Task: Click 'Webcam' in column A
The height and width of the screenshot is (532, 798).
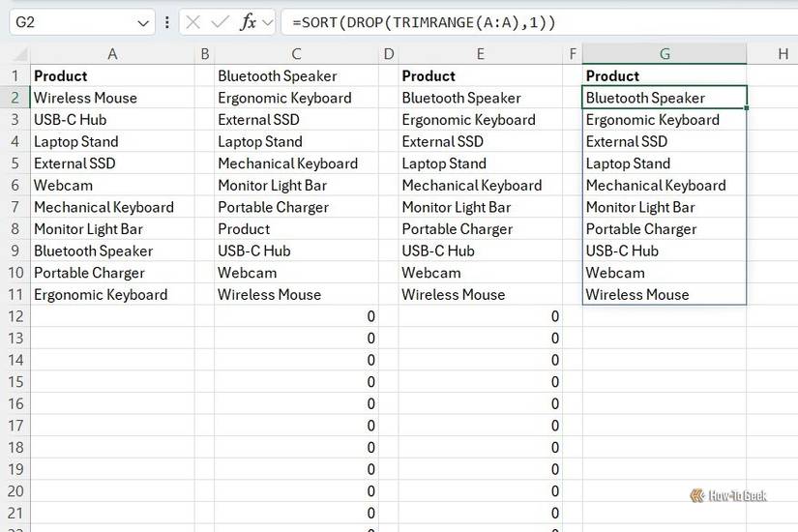Action: (63, 186)
